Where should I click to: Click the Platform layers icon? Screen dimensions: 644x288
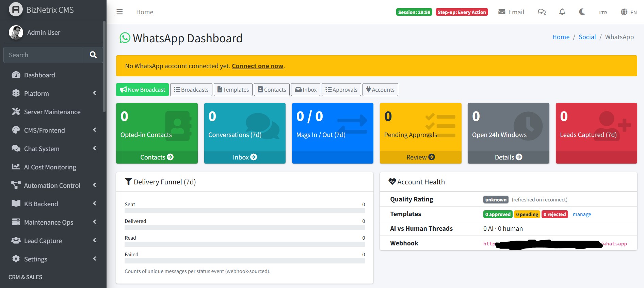[x=16, y=93]
